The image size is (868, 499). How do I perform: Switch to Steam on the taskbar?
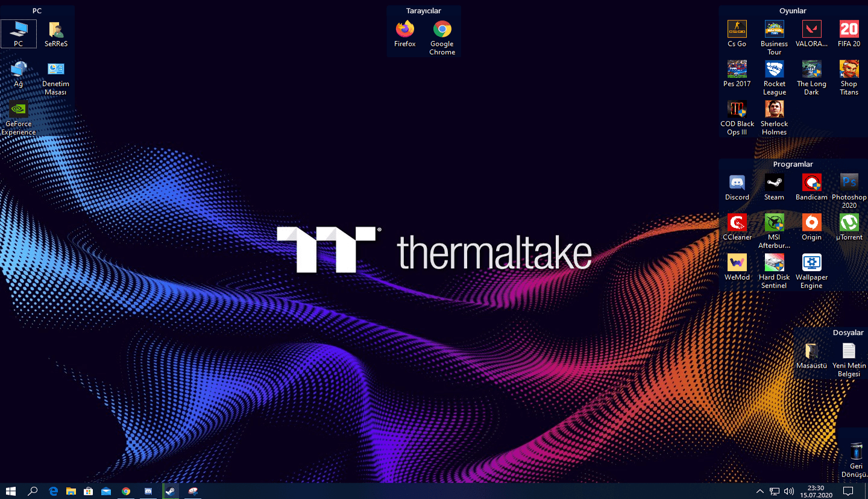(x=171, y=491)
